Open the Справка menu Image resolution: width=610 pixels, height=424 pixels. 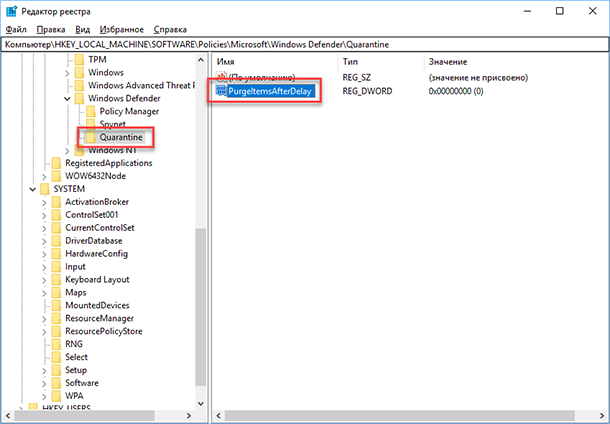point(170,30)
